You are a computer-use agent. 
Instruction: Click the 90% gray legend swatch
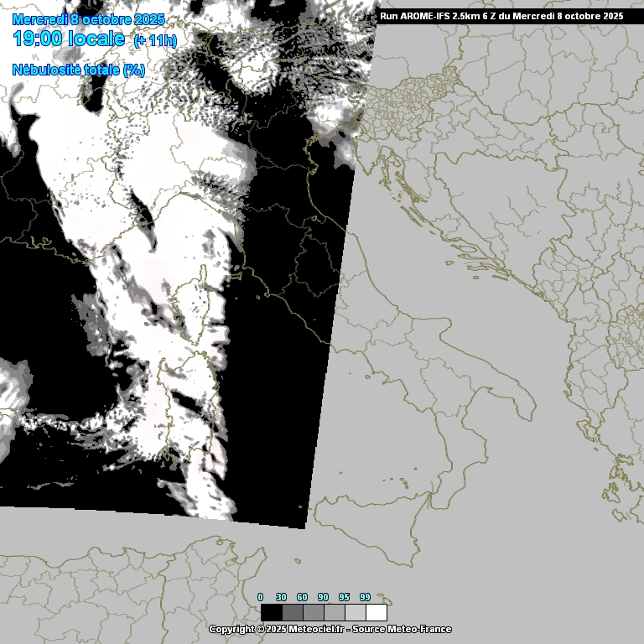pos(334,612)
